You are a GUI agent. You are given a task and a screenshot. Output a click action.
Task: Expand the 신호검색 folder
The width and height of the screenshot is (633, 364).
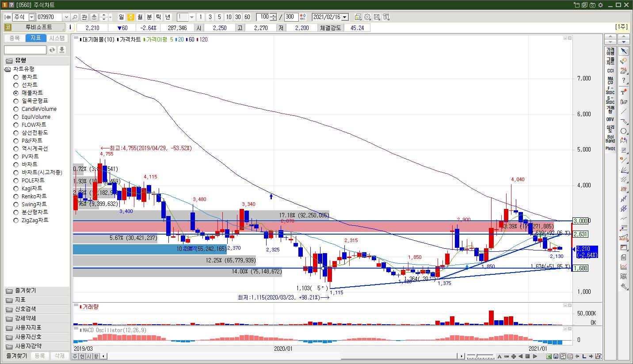[x=37, y=309]
